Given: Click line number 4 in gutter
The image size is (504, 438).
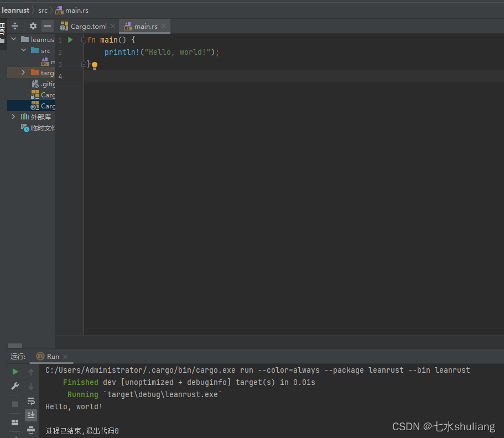Looking at the screenshot, I should [60, 77].
